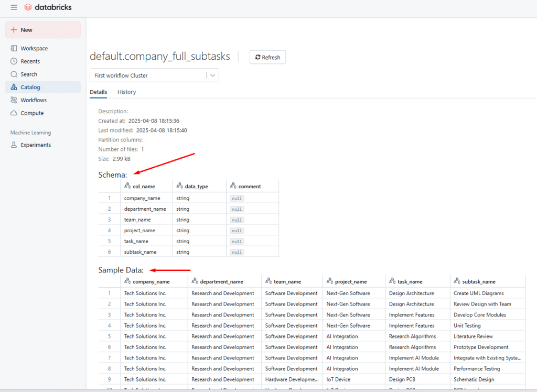537x392 pixels.
Task: Select the null badge for company_name comment
Action: point(237,198)
